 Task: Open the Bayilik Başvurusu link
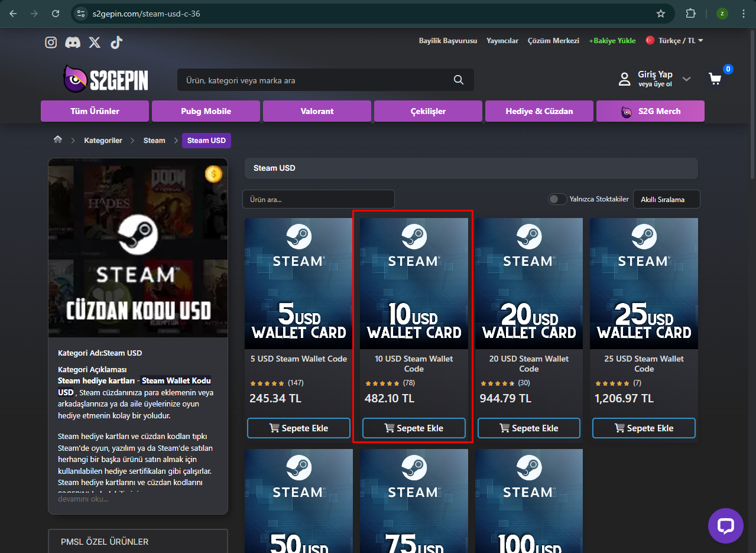coord(448,41)
